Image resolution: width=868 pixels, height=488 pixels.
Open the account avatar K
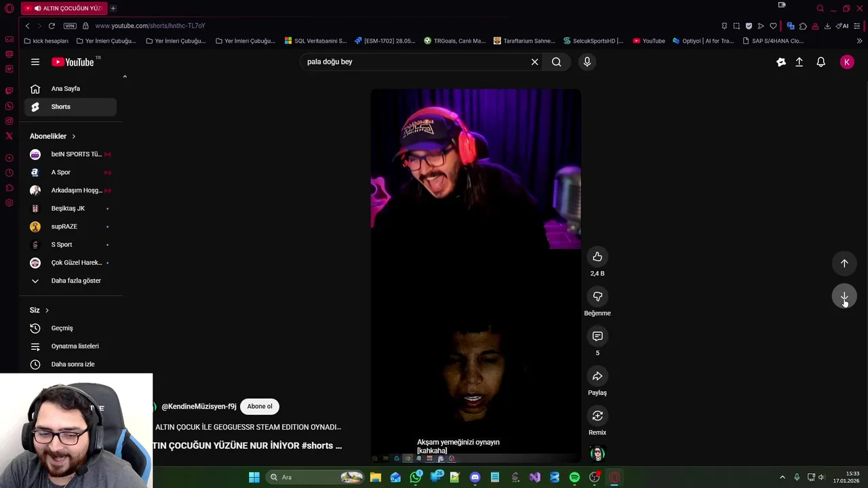click(846, 62)
